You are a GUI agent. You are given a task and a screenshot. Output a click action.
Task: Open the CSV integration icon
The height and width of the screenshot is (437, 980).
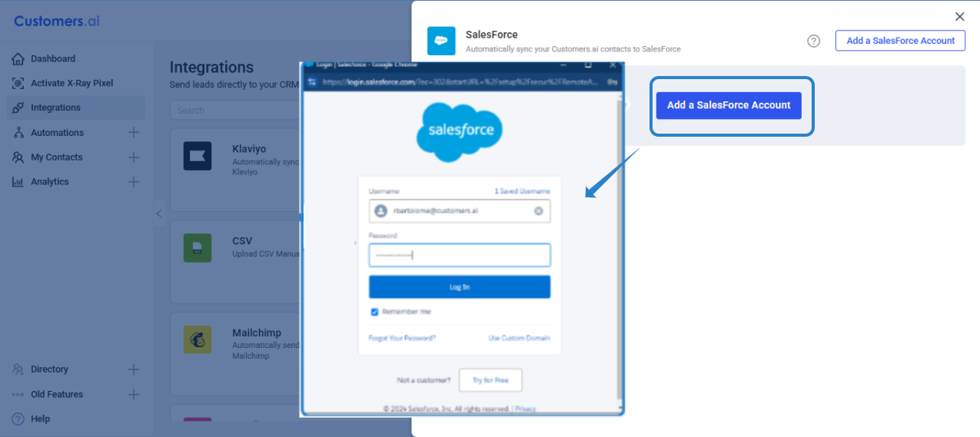click(x=198, y=248)
